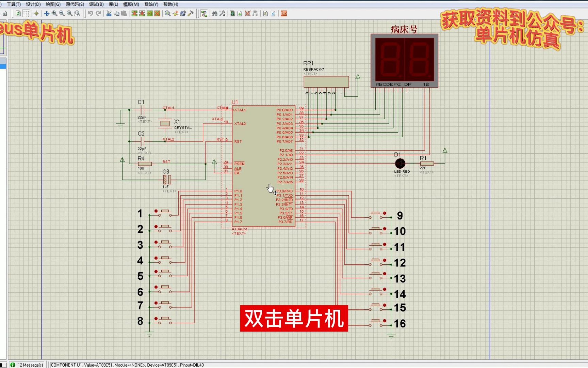Click the redo icon
Image resolution: width=588 pixels, height=368 pixels.
click(98, 13)
